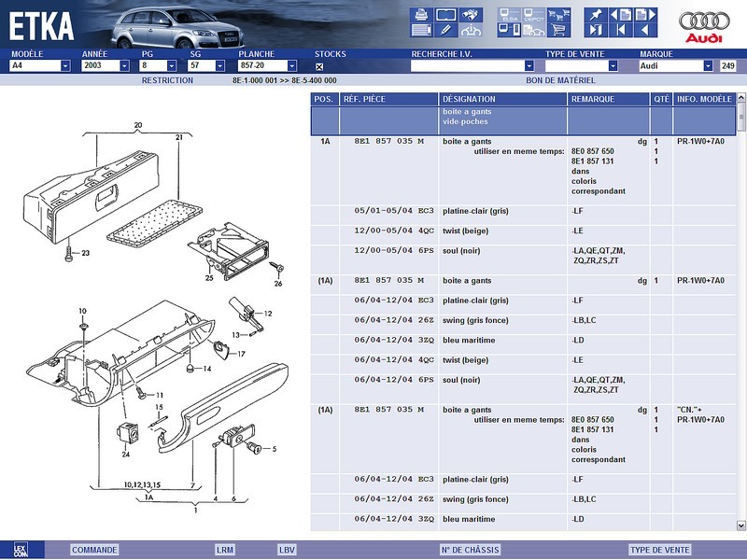The image size is (747, 560).
Task: Click the N° DE CHÂSSIS button
Action: tap(470, 550)
